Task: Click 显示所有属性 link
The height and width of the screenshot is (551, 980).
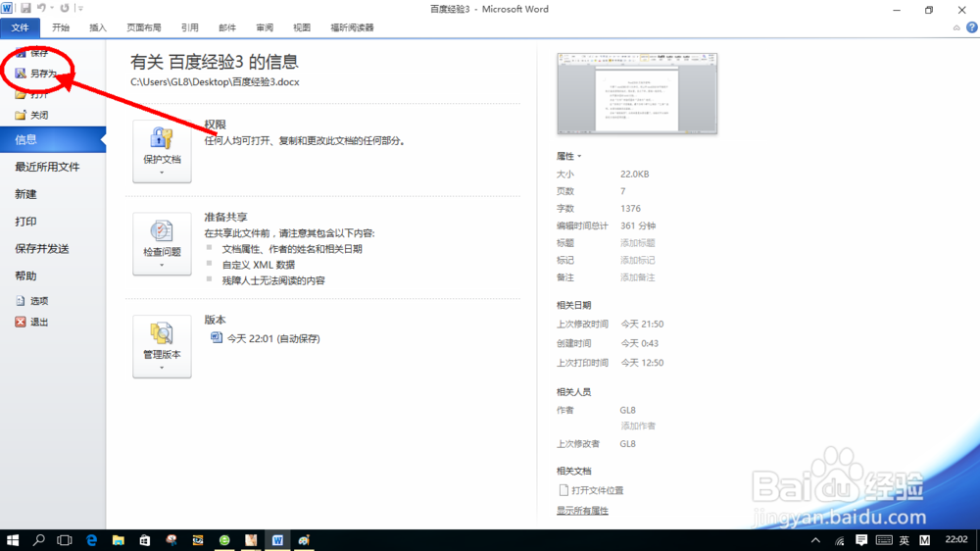Action: tap(582, 511)
